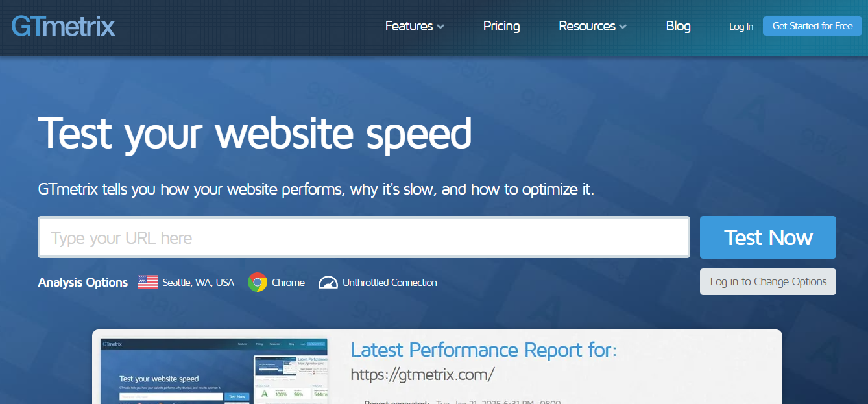Change test location via Seattle, WA, USA link

(198, 282)
